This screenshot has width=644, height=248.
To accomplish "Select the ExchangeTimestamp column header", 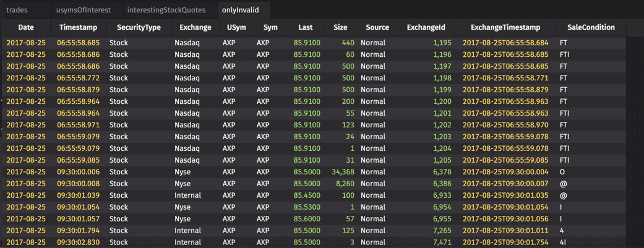I will pos(505,27).
